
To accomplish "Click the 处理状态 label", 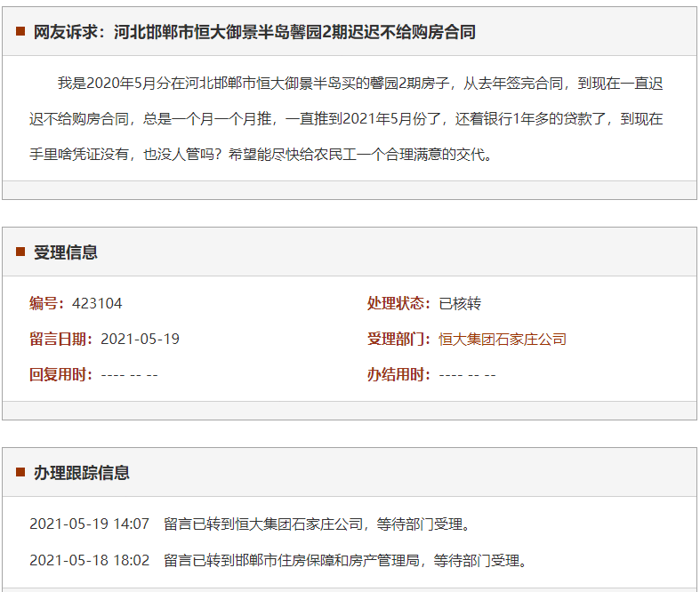I will pos(398,303).
